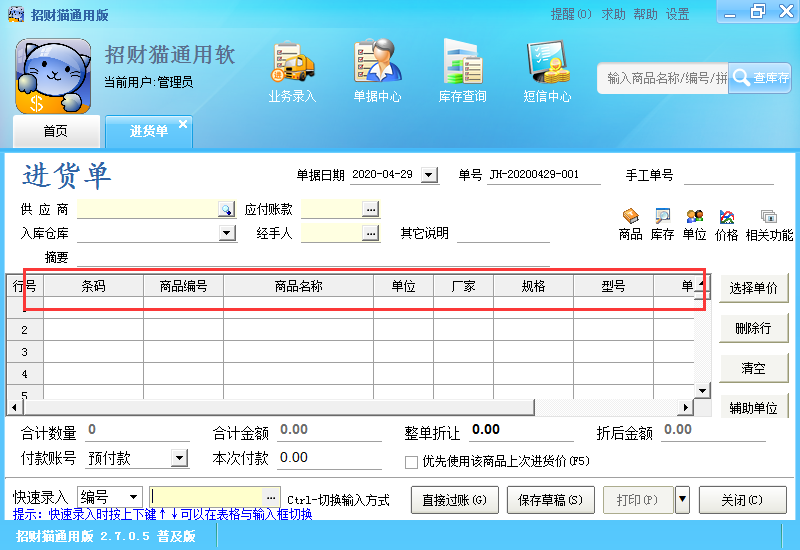The image size is (800, 550).
Task: Focus the 其它说明 field
Action: coord(503,233)
